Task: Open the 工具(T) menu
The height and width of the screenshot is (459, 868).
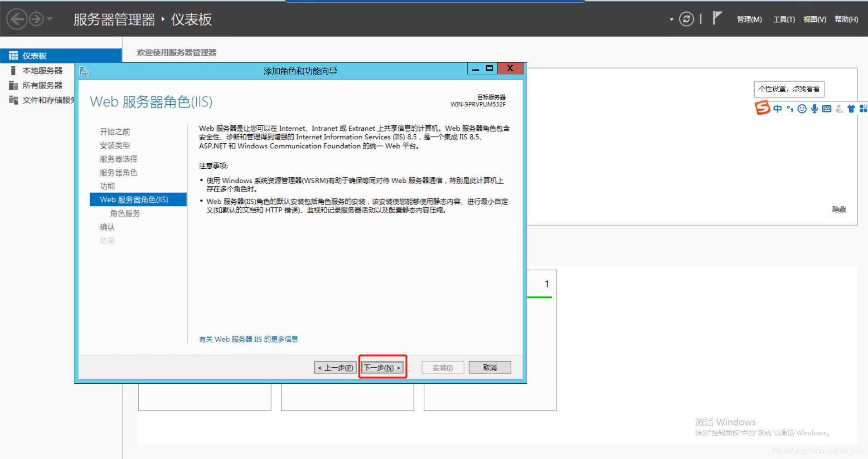Action: (784, 19)
